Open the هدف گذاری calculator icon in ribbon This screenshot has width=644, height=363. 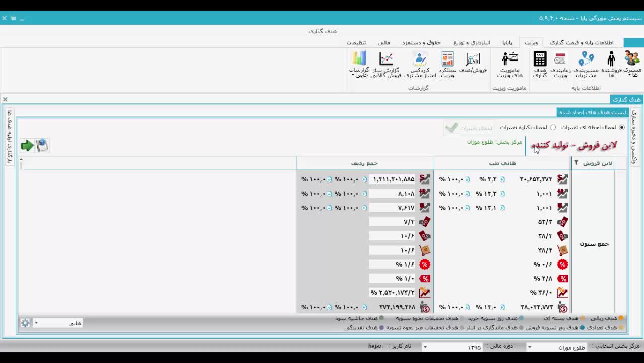click(x=540, y=60)
